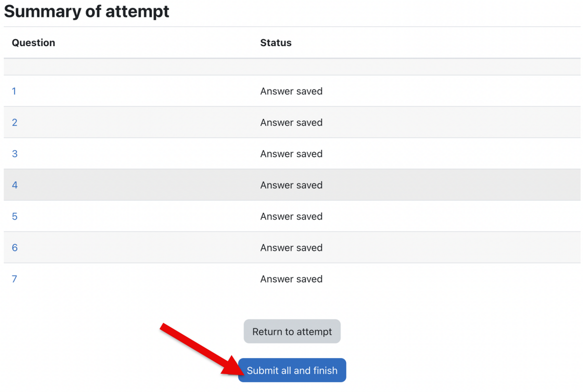Click the Return to attempt button
Viewport: 583px width, 392px height.
[x=292, y=331]
